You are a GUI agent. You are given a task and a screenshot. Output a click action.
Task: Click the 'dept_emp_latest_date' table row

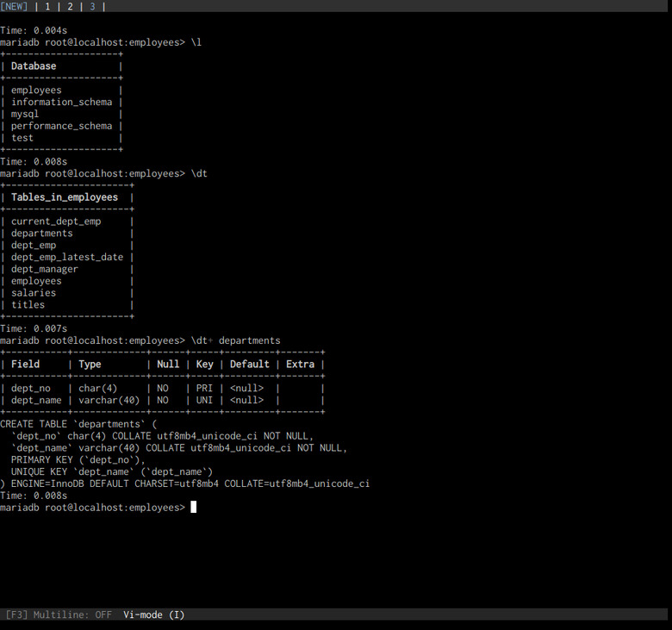[67, 258]
